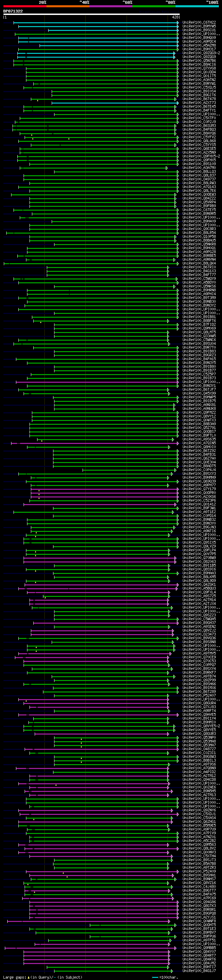Select hit UniRef100_B6SUM3
The height and width of the screenshot is (980, 222).
[199, 126]
